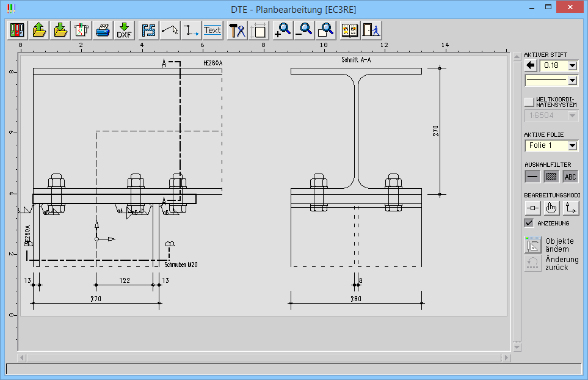Click the zoom window magnifier icon
The image size is (588, 380).
click(x=326, y=30)
